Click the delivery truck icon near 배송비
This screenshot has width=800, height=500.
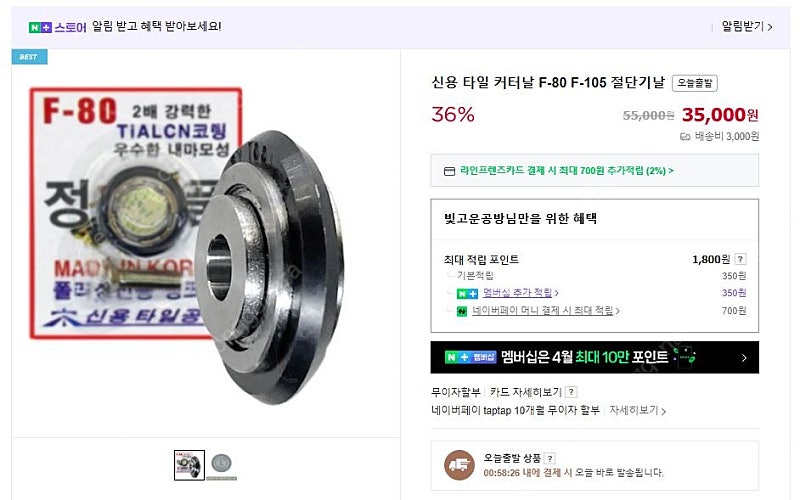tap(685, 137)
